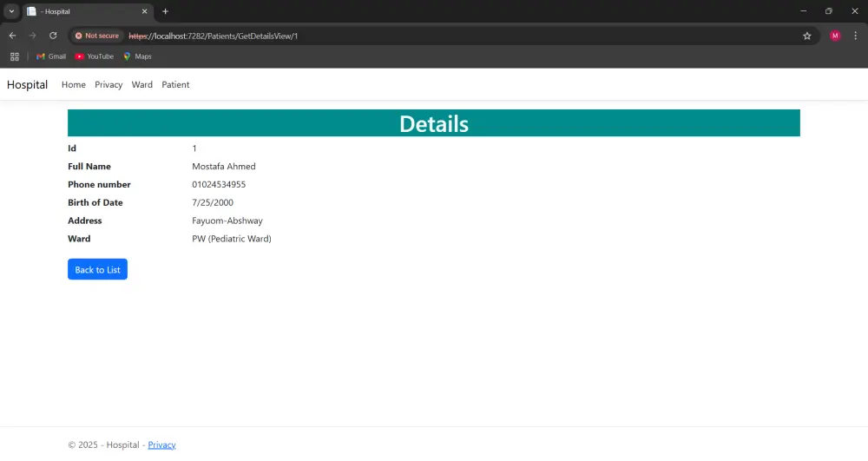This screenshot has width=868, height=461.
Task: Open the Gmail bookmark
Action: (51, 56)
